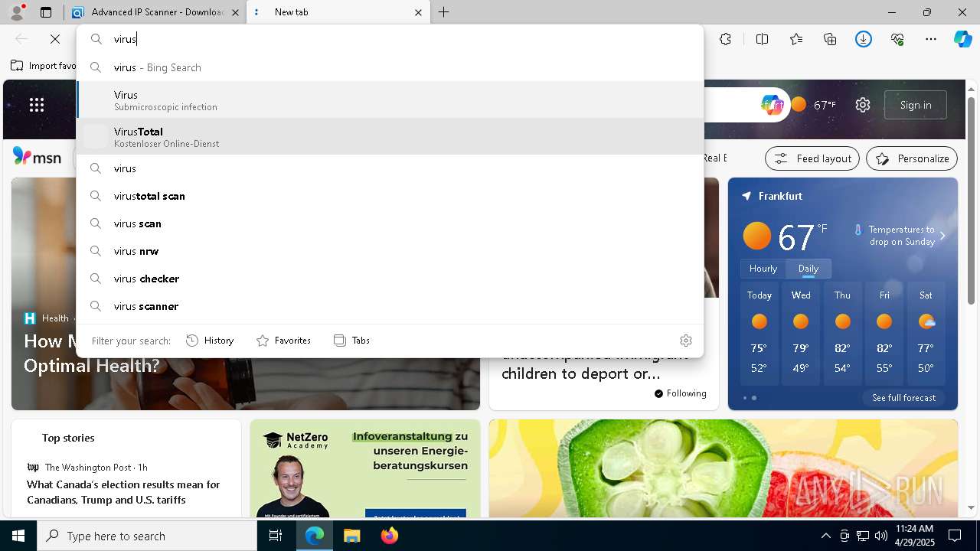Image resolution: width=980 pixels, height=551 pixels.
Task: Open the Health article How M... Optimal Health
Action: [x=92, y=352]
